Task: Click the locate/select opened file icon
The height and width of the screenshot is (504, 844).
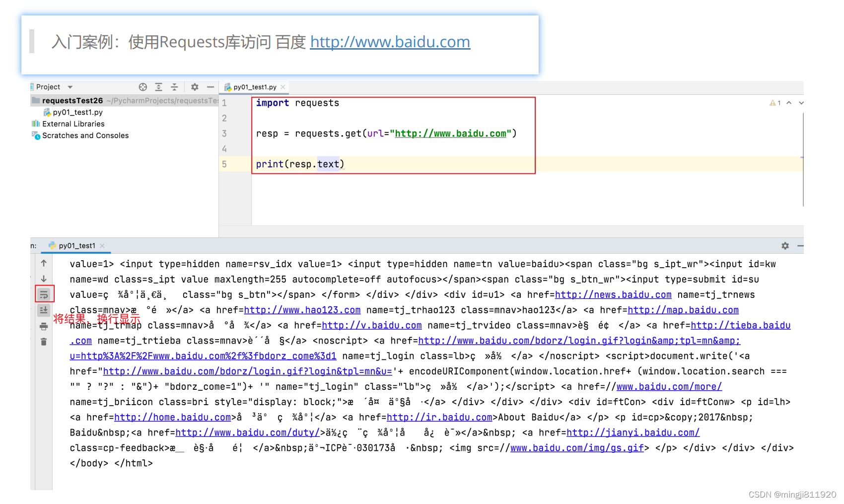Action: pyautogui.click(x=143, y=87)
